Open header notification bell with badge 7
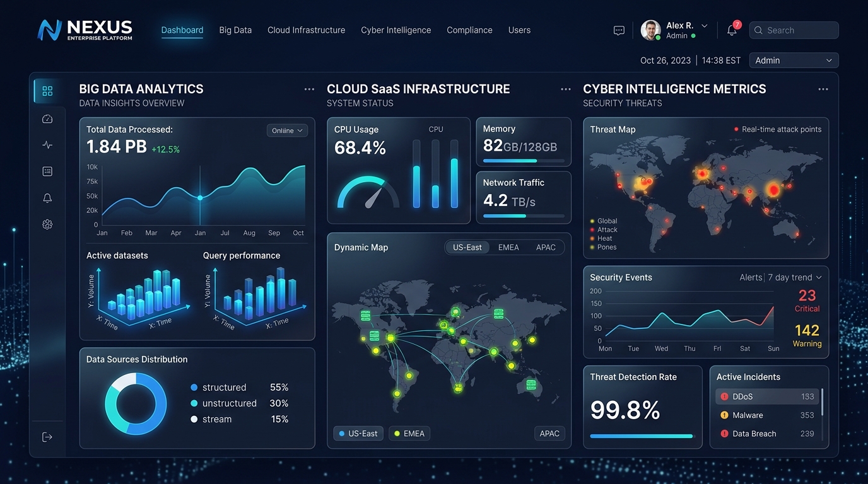 [x=732, y=30]
